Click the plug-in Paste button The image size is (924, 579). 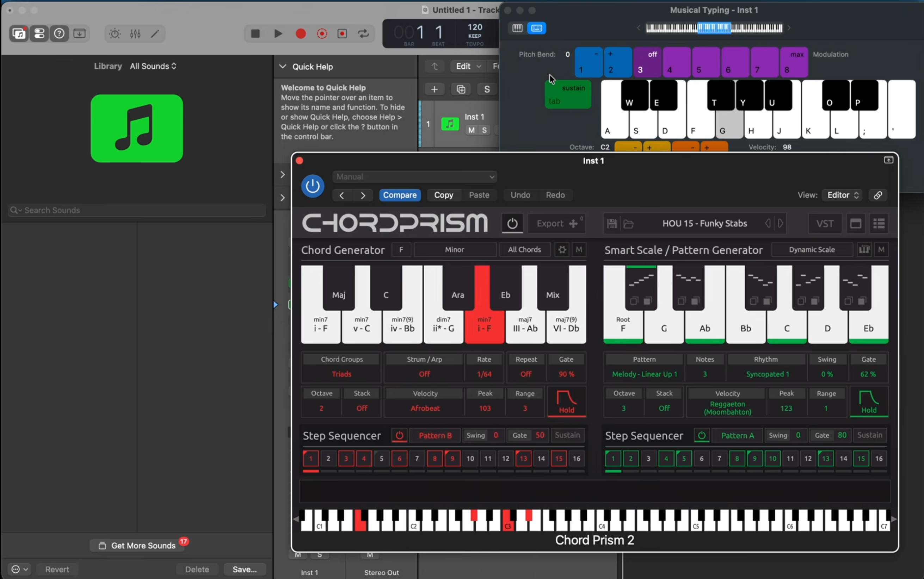click(x=479, y=195)
